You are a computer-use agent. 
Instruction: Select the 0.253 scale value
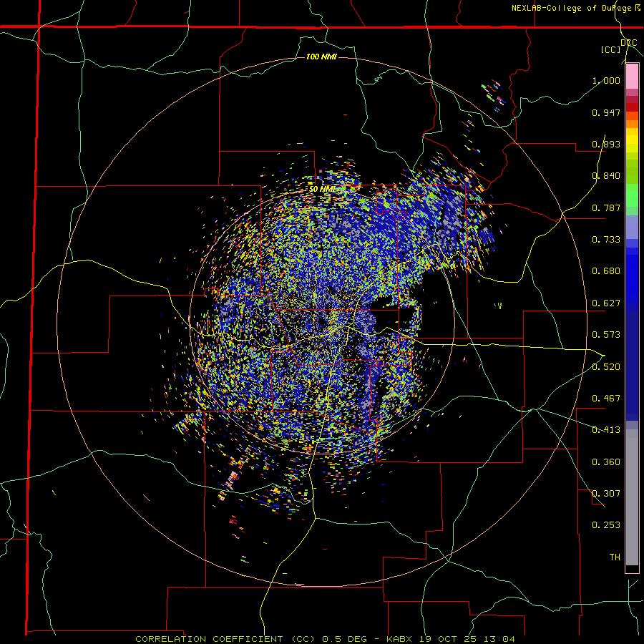click(606, 525)
